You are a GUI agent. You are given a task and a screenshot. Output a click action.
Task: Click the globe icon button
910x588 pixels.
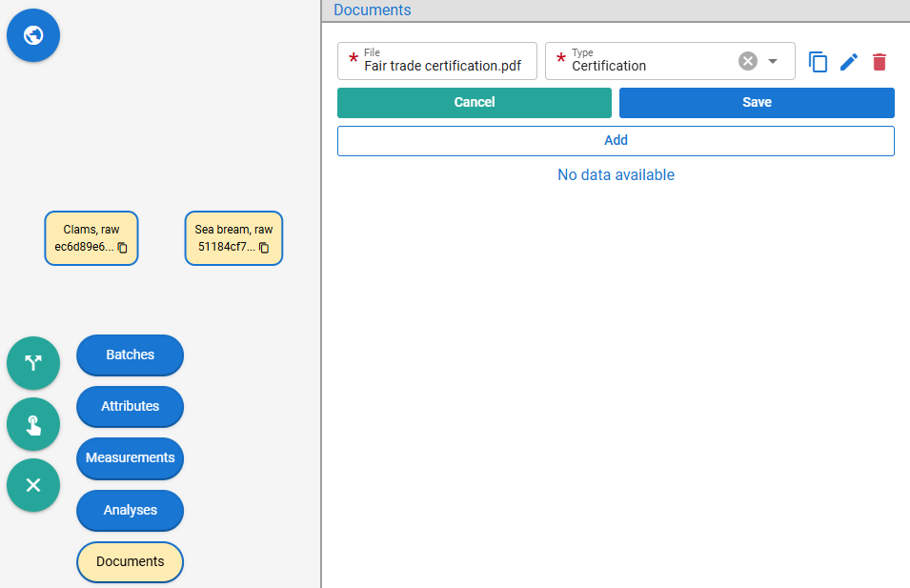[33, 35]
